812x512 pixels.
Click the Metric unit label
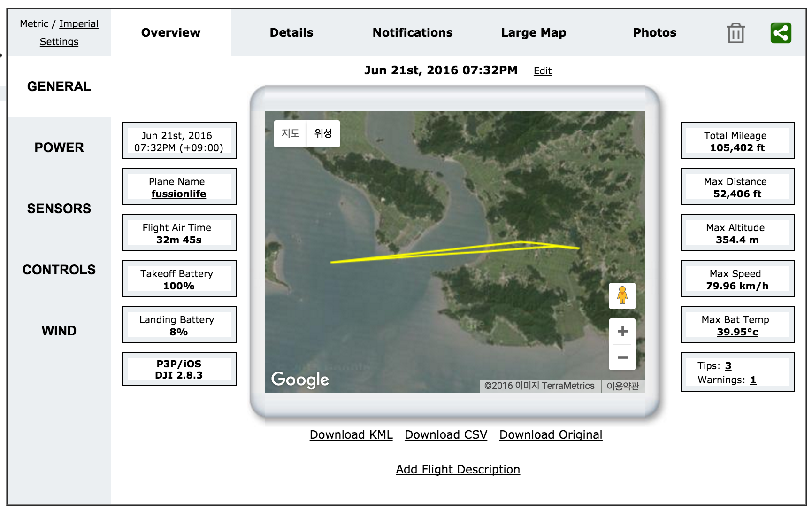pos(34,24)
